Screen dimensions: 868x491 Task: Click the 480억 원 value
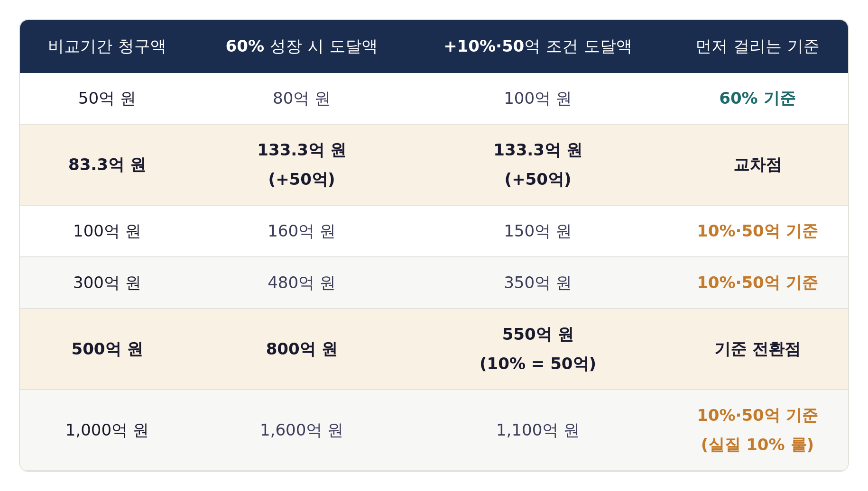[x=301, y=283]
